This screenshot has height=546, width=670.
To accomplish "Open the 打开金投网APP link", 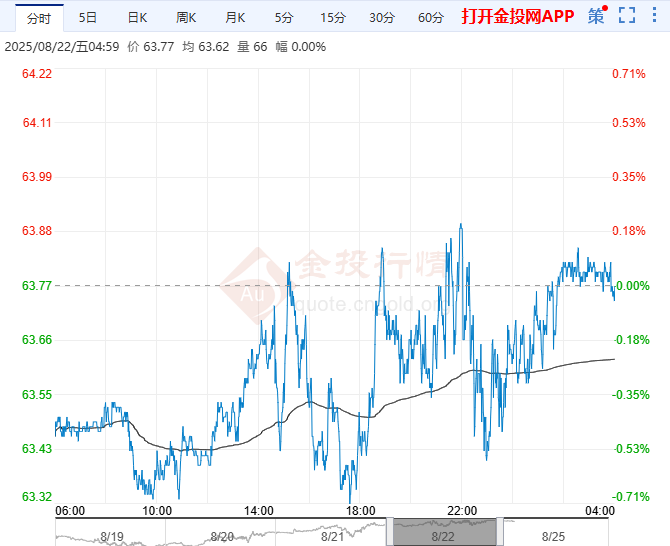I will 517,17.
